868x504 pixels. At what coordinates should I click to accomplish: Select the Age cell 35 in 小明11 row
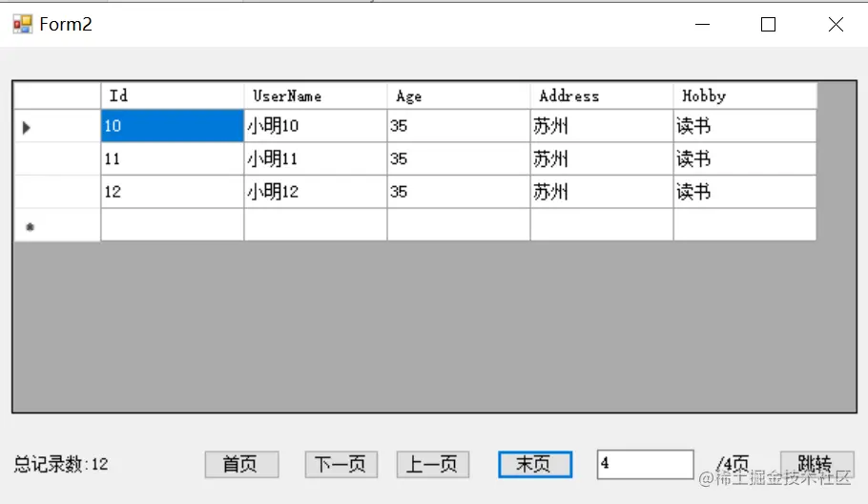point(459,159)
